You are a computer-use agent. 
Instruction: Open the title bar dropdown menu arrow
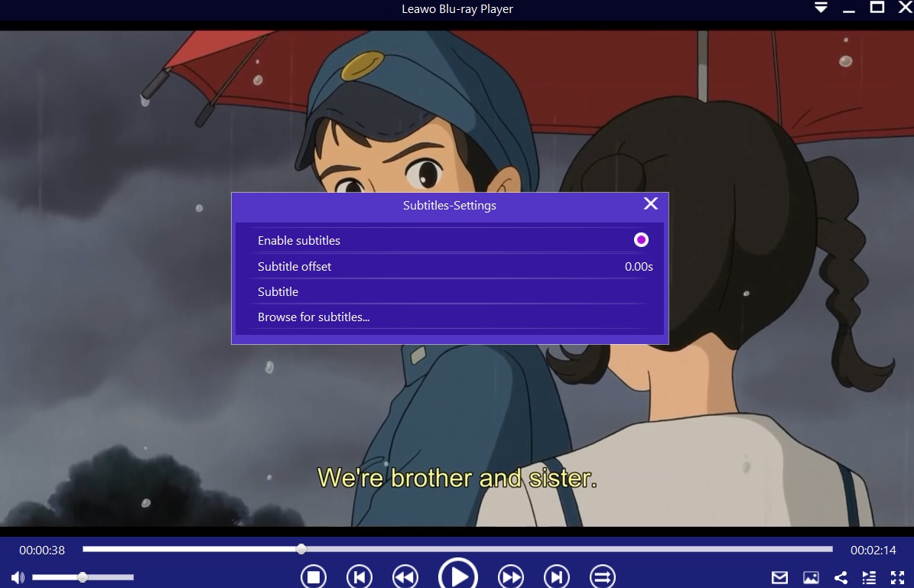pyautogui.click(x=821, y=8)
